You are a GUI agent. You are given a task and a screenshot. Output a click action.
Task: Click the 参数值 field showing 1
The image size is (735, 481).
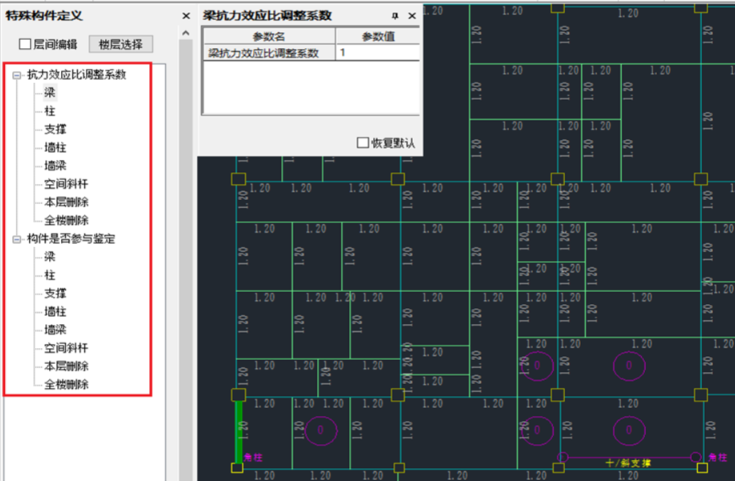(377, 53)
